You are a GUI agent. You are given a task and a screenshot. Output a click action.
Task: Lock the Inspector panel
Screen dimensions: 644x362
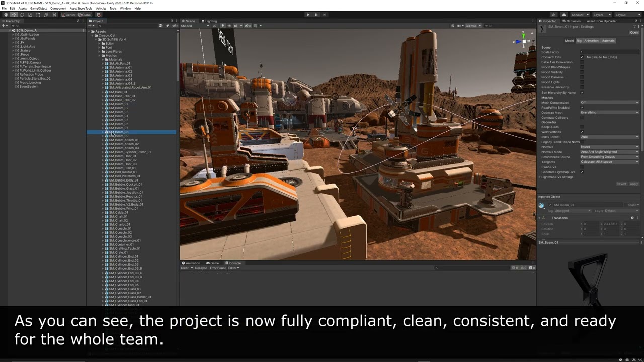[x=635, y=21]
